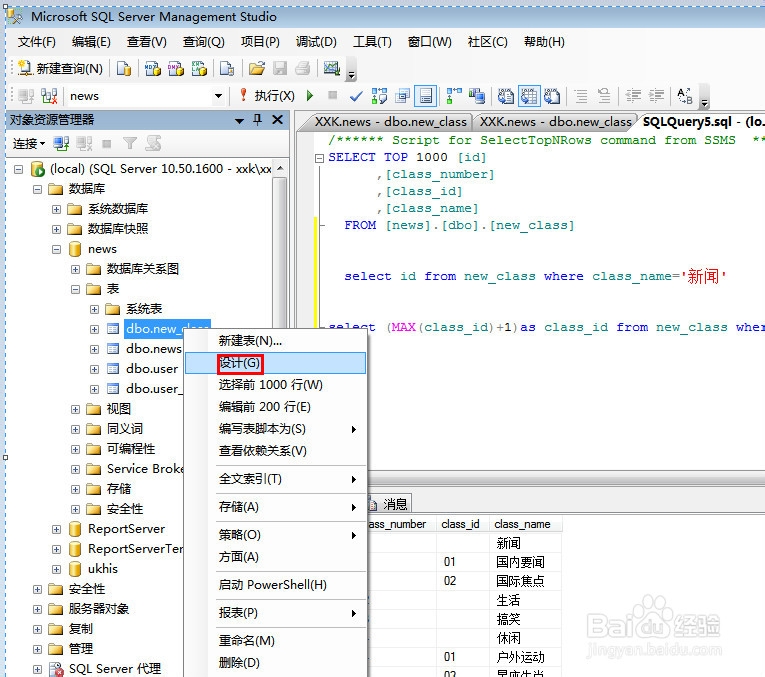Image resolution: width=765 pixels, height=677 pixels.
Task: Collapse the 数据库 folder node
Action: (38, 189)
